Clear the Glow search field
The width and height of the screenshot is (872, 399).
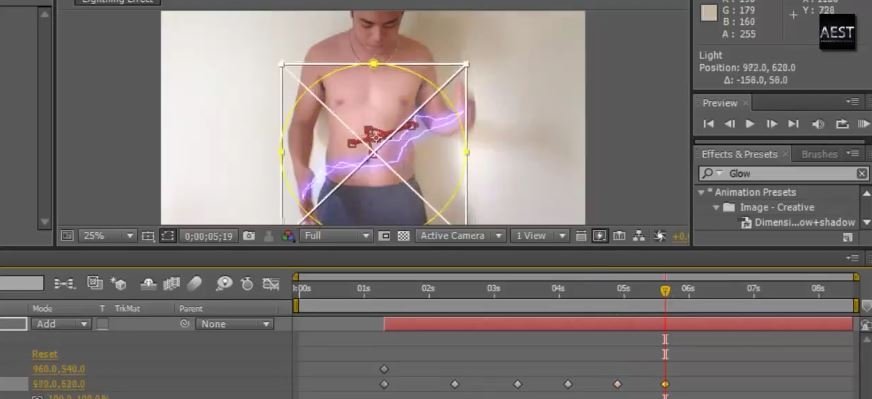861,174
